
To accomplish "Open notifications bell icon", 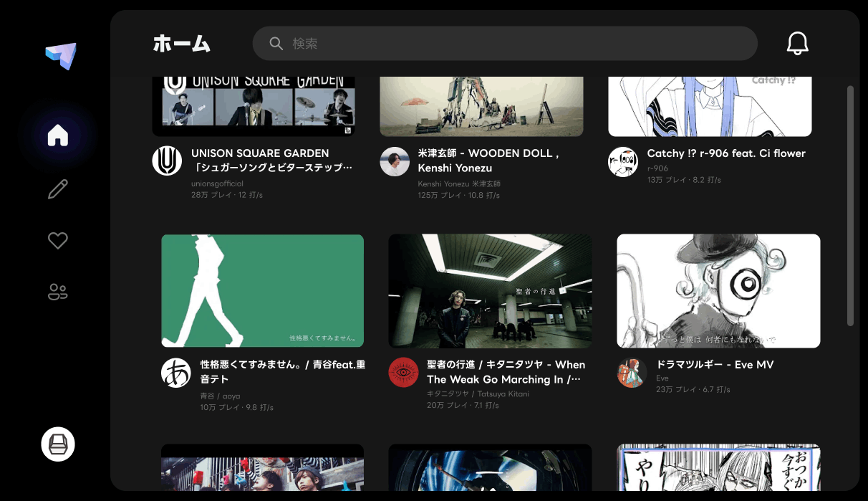I will pyautogui.click(x=798, y=44).
